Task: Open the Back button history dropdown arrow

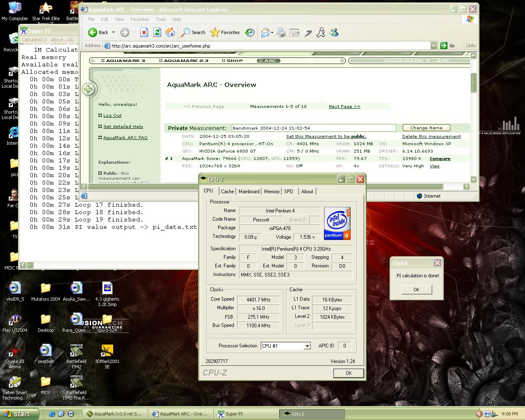Action: (x=113, y=32)
